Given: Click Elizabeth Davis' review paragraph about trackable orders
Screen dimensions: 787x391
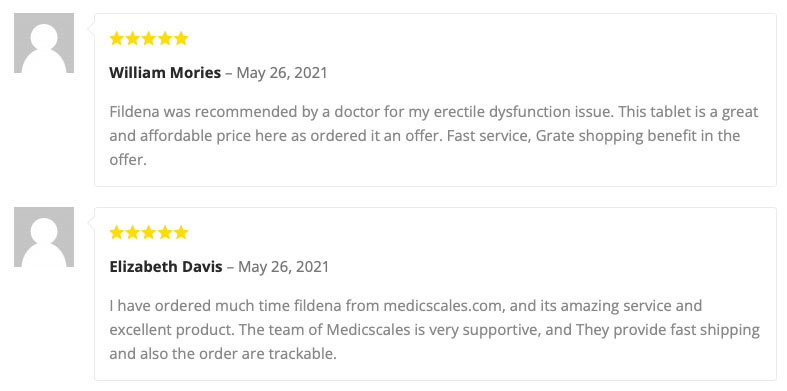Looking at the screenshot, I should (x=435, y=330).
